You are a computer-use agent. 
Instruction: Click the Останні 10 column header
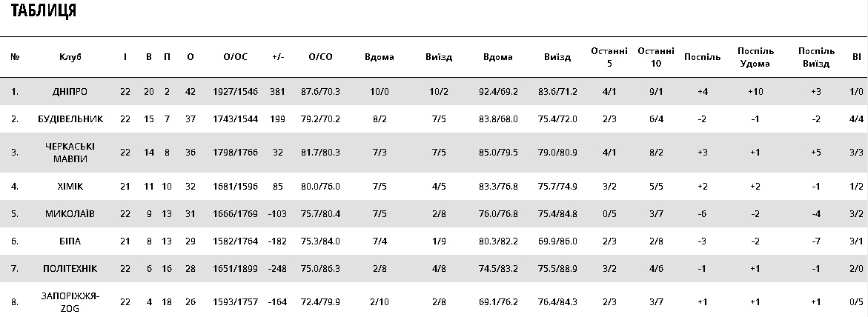(655, 57)
